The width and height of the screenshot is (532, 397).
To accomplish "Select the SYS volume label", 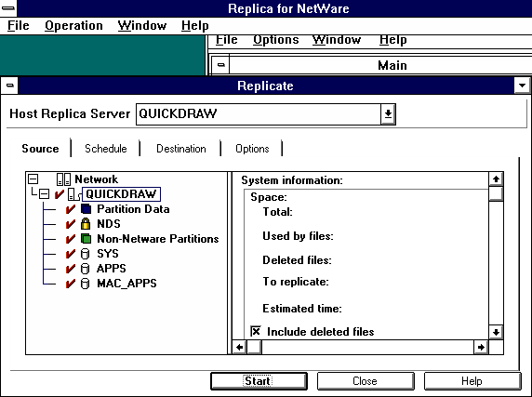I will pyautogui.click(x=108, y=254).
